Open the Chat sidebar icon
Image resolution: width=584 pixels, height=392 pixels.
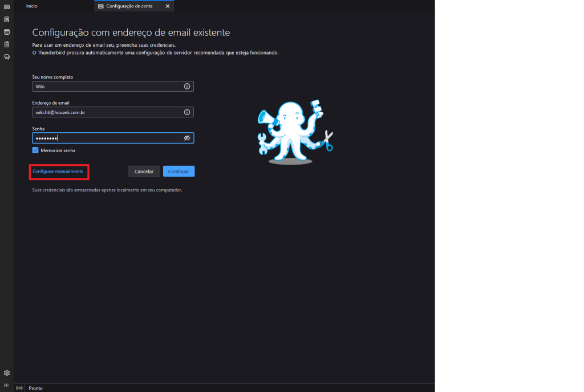(x=7, y=57)
